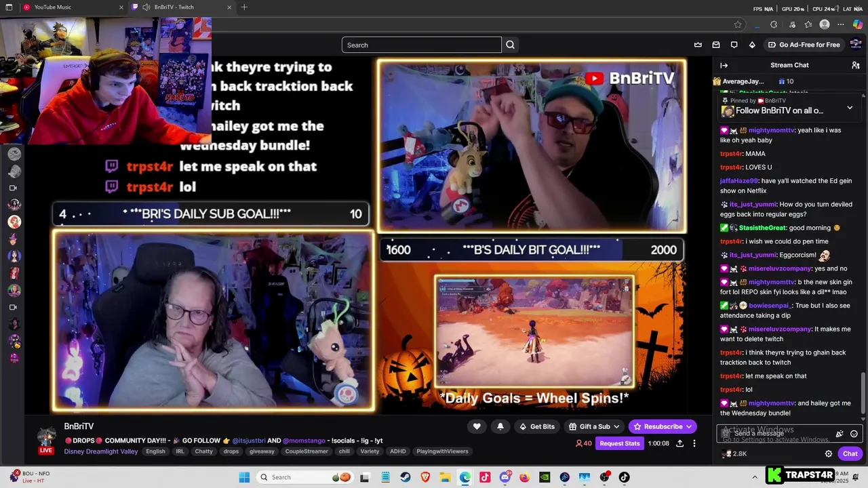Collapse the Stream Chat panel

tap(724, 65)
